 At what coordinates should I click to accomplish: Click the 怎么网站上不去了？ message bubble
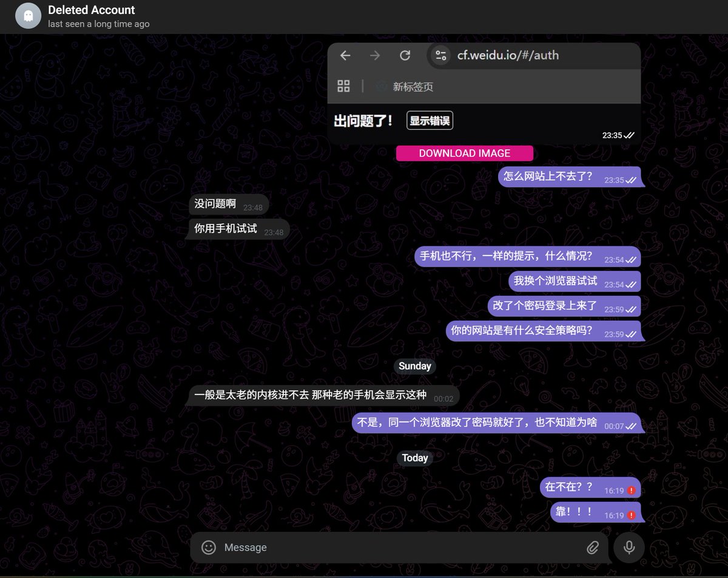tap(570, 177)
